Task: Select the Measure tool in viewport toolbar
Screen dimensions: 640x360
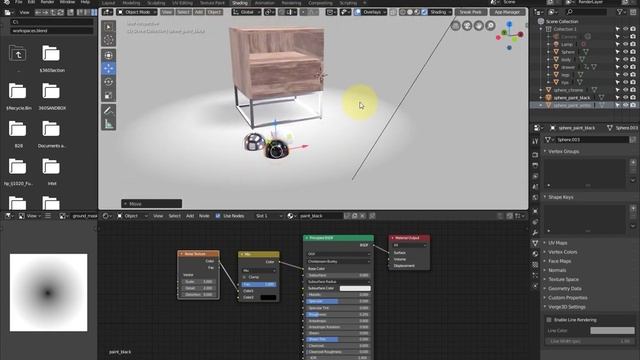Action: point(109,124)
